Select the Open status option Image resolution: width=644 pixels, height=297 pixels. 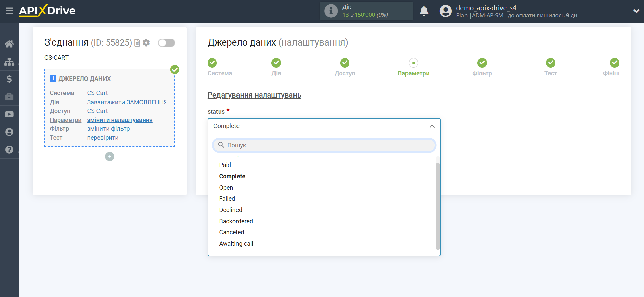pyautogui.click(x=226, y=188)
